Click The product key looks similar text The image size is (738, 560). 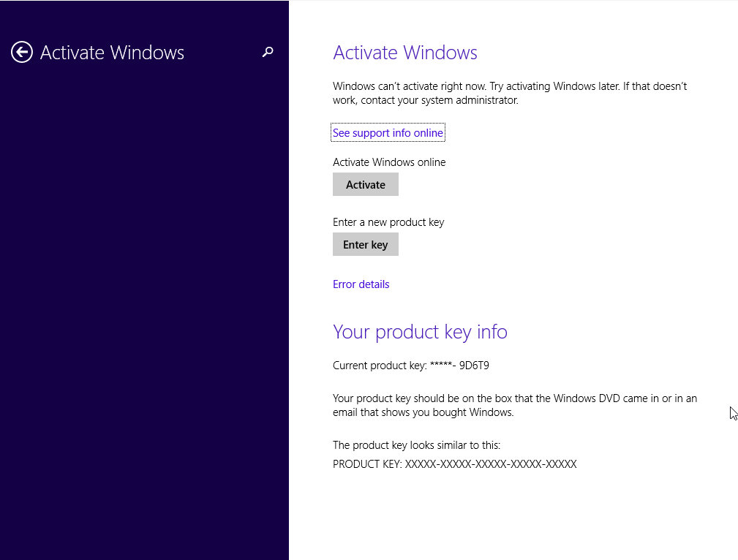tap(416, 445)
